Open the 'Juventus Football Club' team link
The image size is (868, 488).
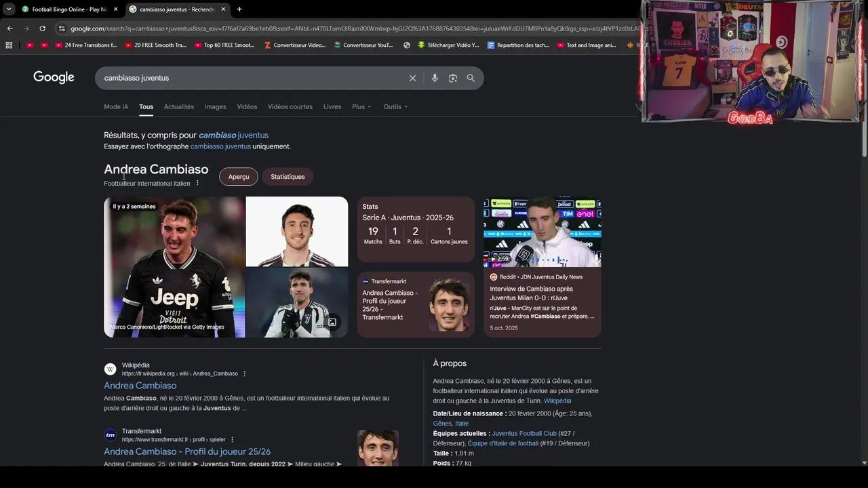point(524,433)
